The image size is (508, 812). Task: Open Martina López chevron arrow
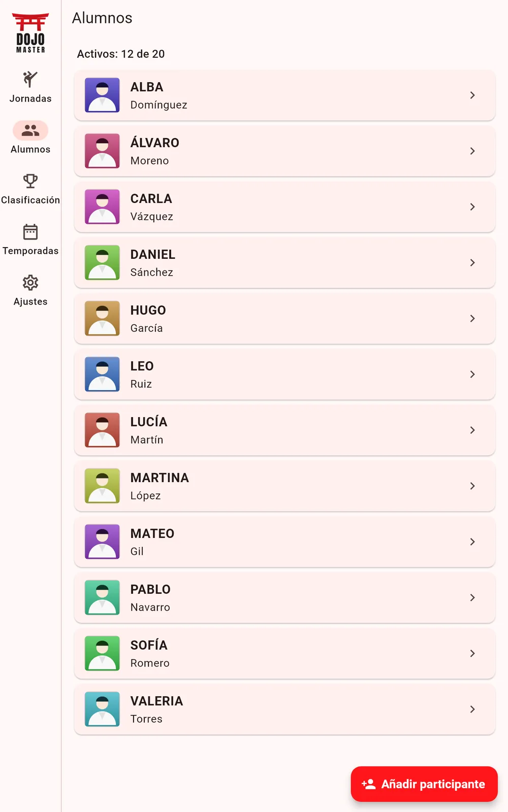click(472, 486)
